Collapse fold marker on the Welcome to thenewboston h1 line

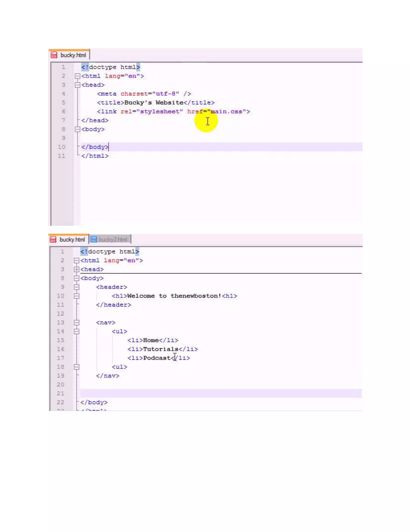coord(76,296)
